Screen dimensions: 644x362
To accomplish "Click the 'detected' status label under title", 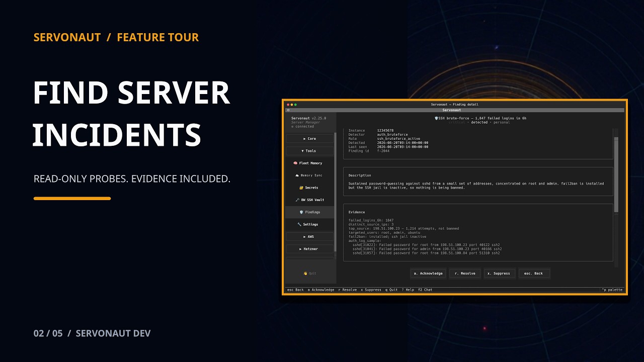I will 479,122.
